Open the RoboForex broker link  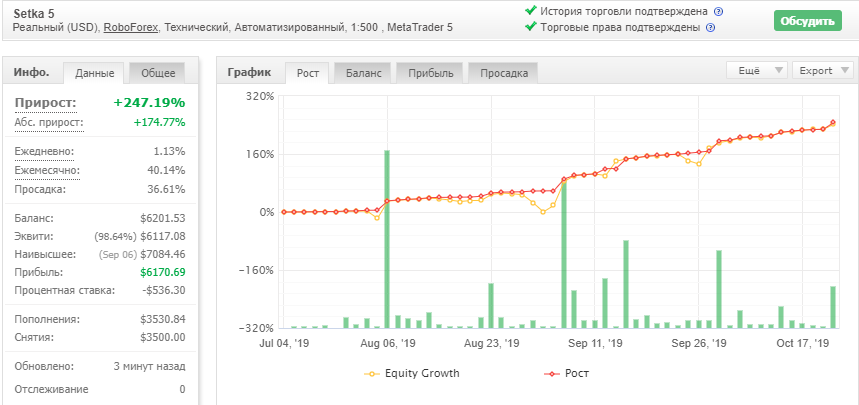pos(130,27)
